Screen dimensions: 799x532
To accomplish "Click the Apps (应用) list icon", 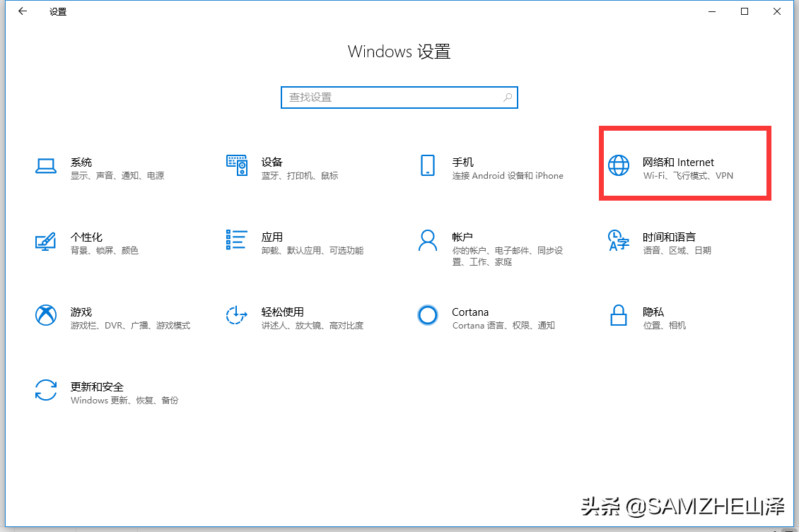I will (x=236, y=240).
